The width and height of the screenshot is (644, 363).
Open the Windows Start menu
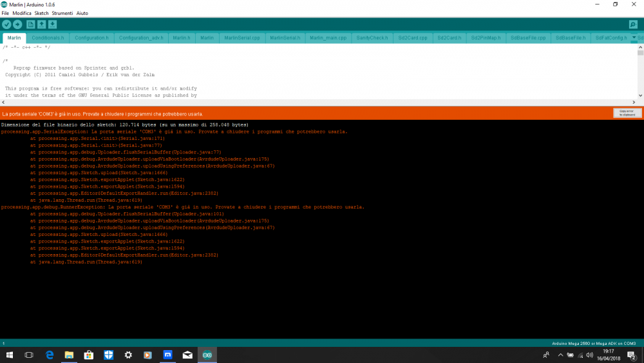(9, 355)
